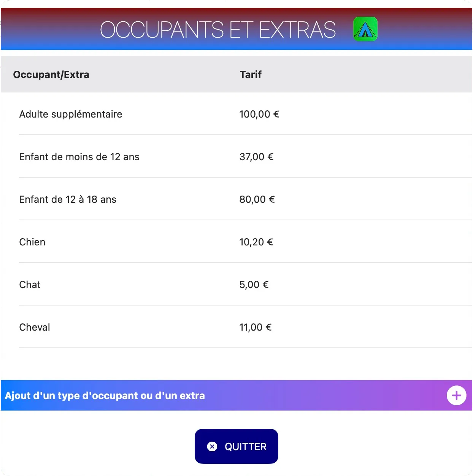Select the Chat entry
Viewport: 473px width, 476px height.
point(30,285)
